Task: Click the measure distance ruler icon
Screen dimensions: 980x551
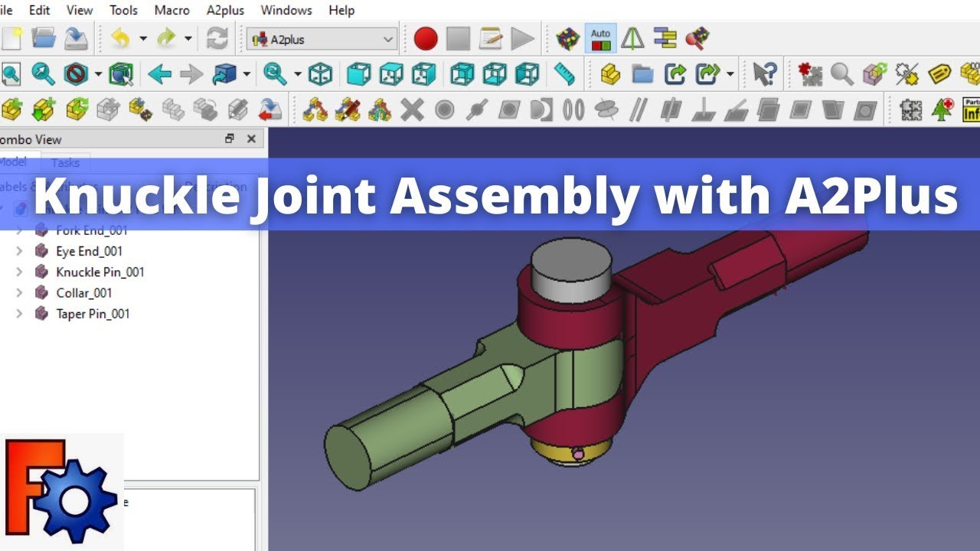Action: point(564,74)
